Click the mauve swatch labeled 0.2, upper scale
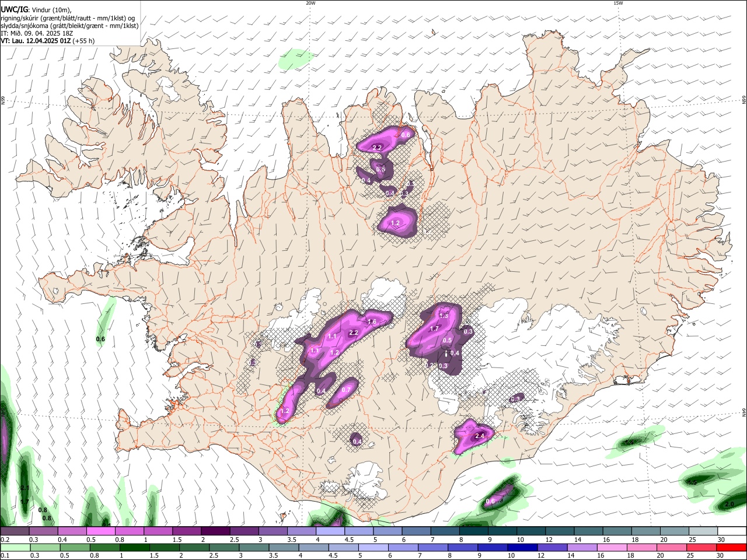 pos(15,531)
